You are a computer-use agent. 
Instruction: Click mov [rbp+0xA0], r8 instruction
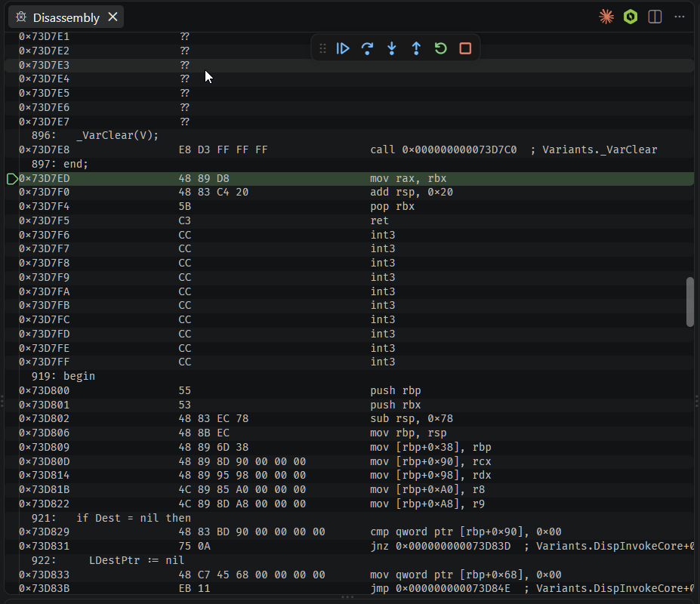[x=427, y=490]
